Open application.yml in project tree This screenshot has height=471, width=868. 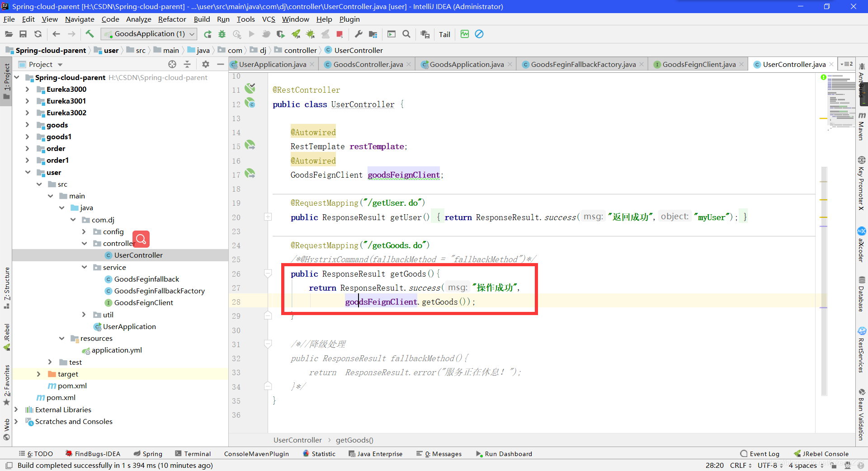117,350
